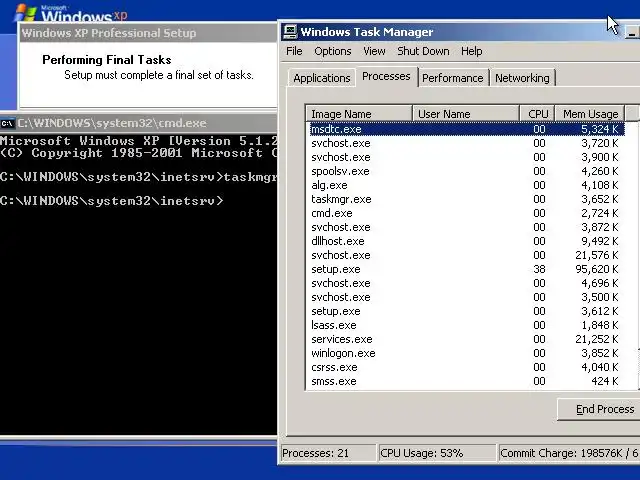640x480 pixels.
Task: Switch to the Applications tab
Action: (x=322, y=78)
